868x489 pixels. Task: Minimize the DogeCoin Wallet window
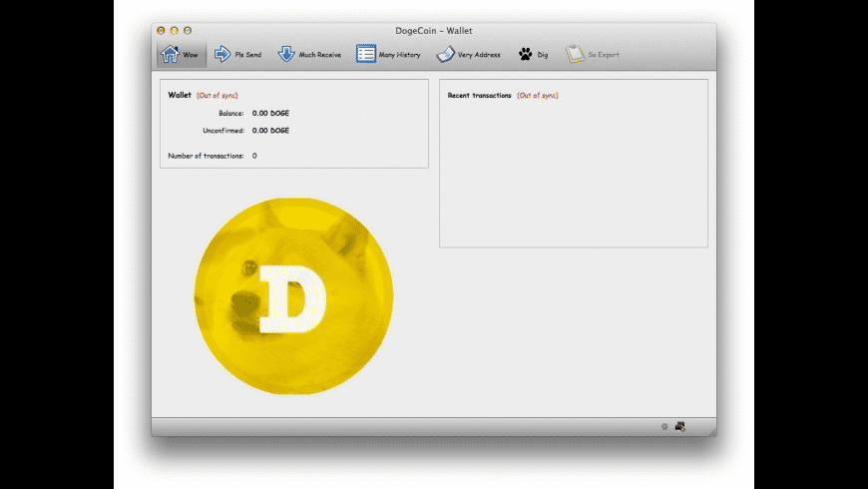(175, 31)
